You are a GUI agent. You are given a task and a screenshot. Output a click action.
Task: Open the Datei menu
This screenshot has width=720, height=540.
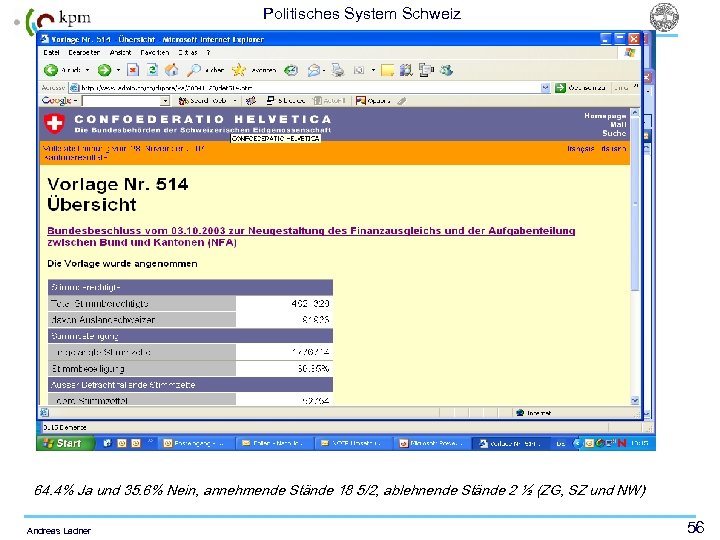51,52
